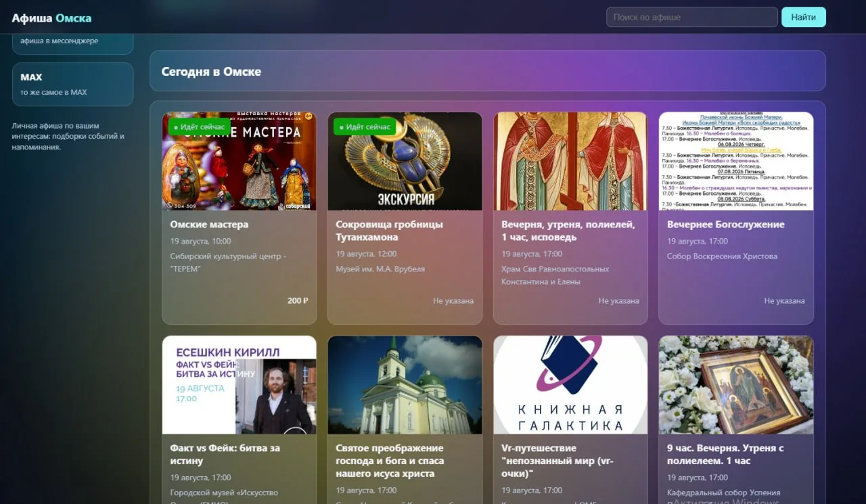866x504 pixels.
Task: Open "9 час. Вечерня. Утреня с полиелеем" title
Action: point(725,455)
